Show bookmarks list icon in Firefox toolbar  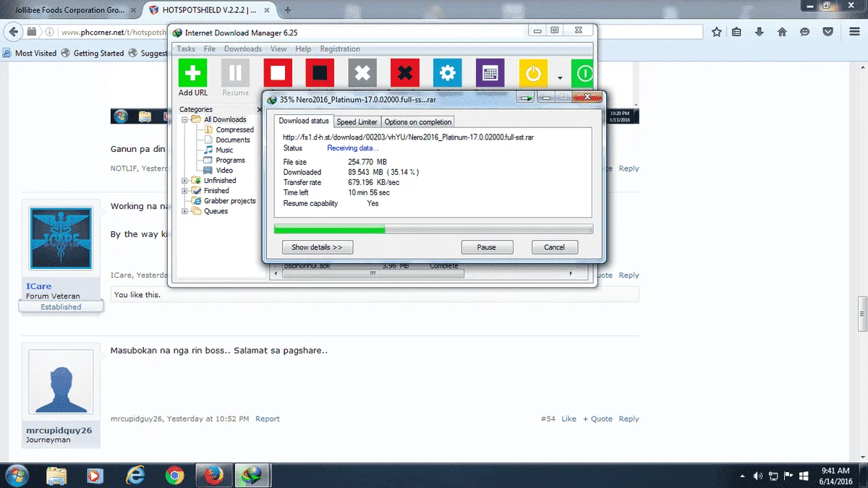[x=736, y=32]
